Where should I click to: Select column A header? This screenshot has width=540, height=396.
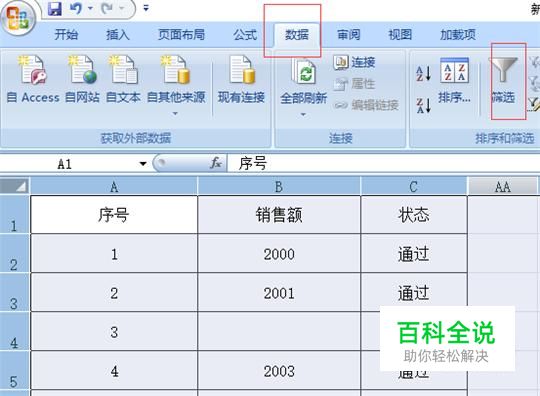pos(114,187)
